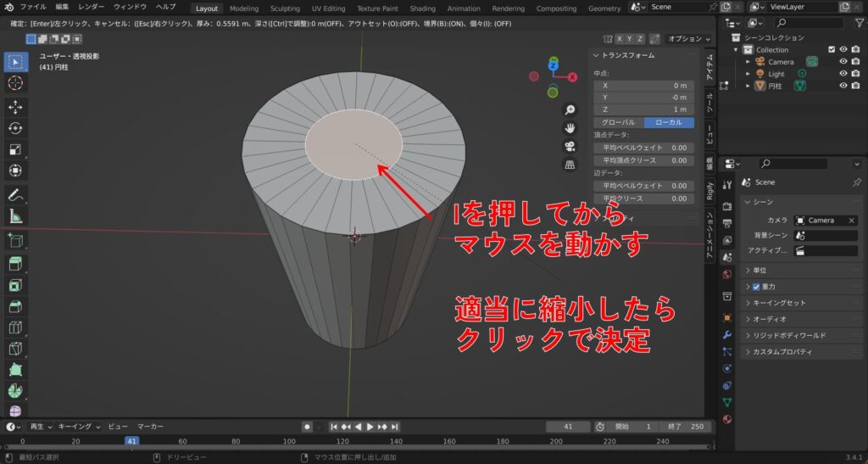Open the 編集 menu

[63, 7]
